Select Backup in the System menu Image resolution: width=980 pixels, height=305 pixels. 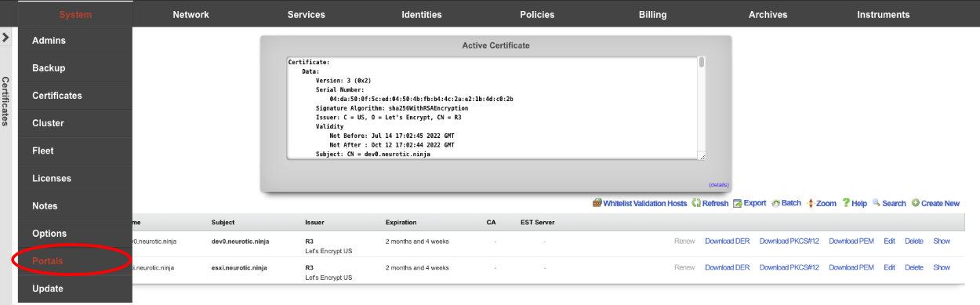click(x=49, y=68)
